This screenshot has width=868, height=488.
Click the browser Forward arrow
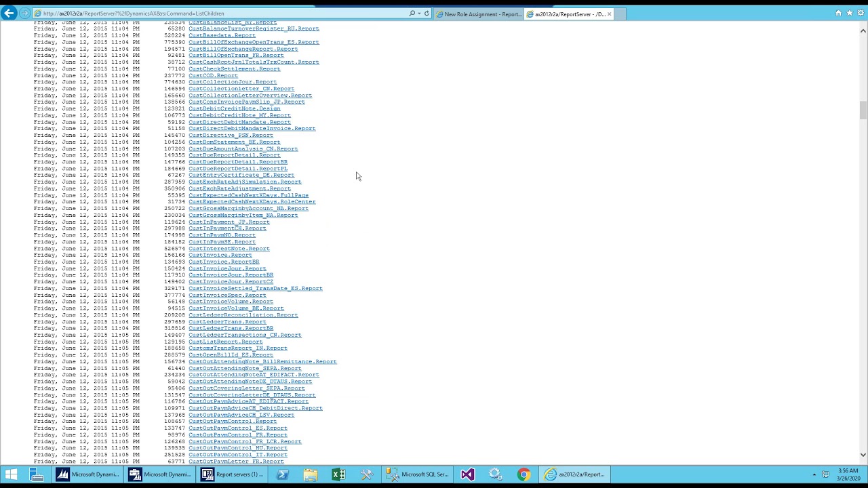click(24, 13)
